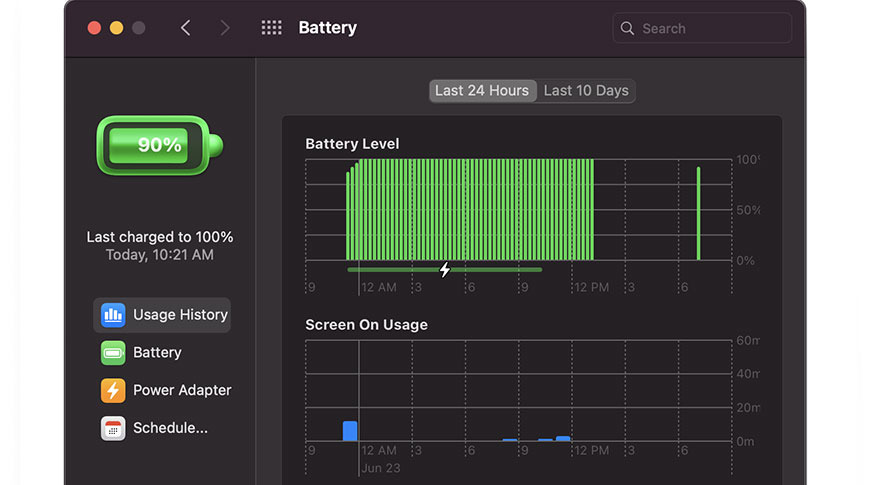Switch to Last 24 Hours view
This screenshot has height=485, width=870.
[x=482, y=91]
